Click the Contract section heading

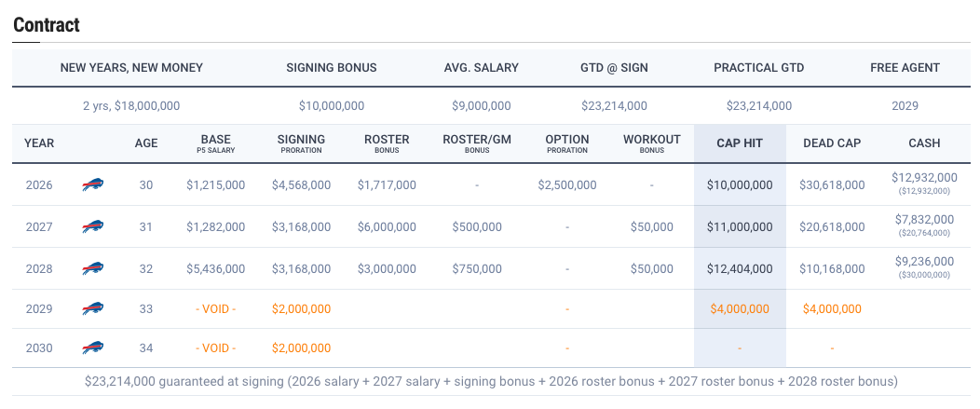[x=47, y=25]
